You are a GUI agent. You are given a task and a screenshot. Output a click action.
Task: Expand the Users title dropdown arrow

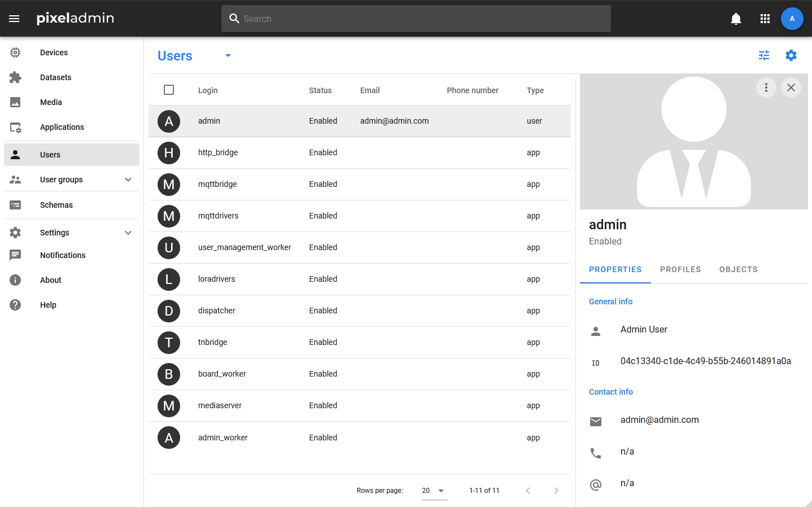228,55
